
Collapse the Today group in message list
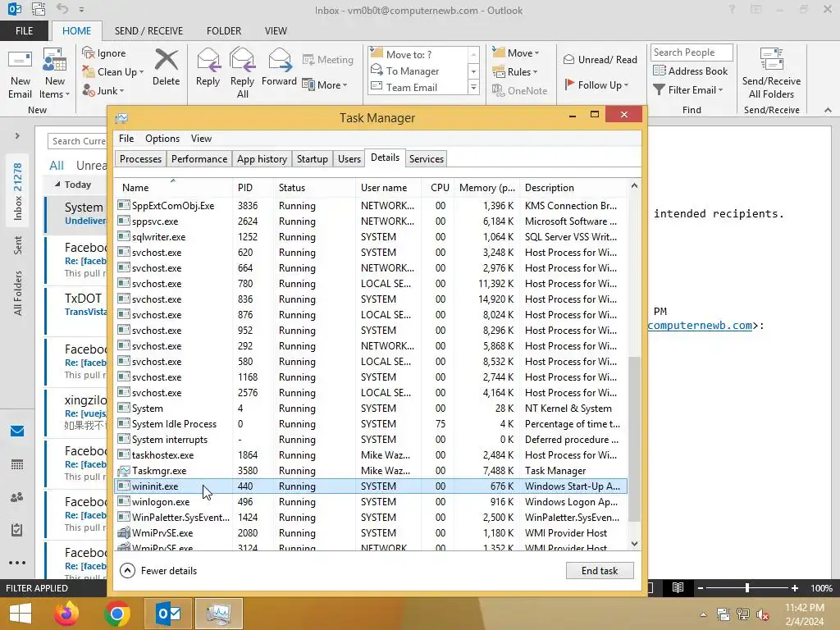coord(58,185)
